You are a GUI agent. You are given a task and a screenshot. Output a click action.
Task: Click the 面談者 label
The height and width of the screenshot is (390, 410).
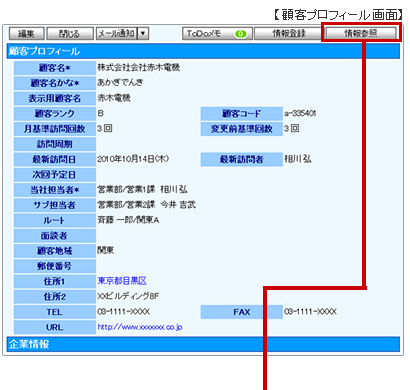[x=55, y=236]
